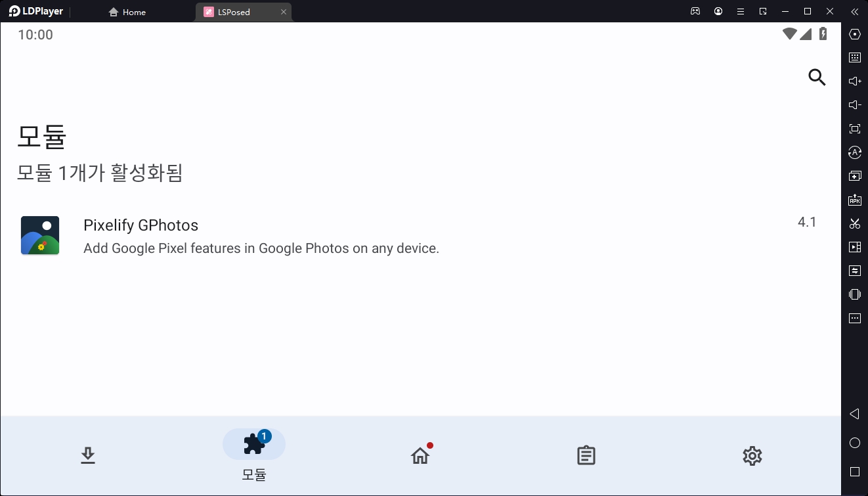Open LDPlayer gamepad settings icon

click(695, 11)
